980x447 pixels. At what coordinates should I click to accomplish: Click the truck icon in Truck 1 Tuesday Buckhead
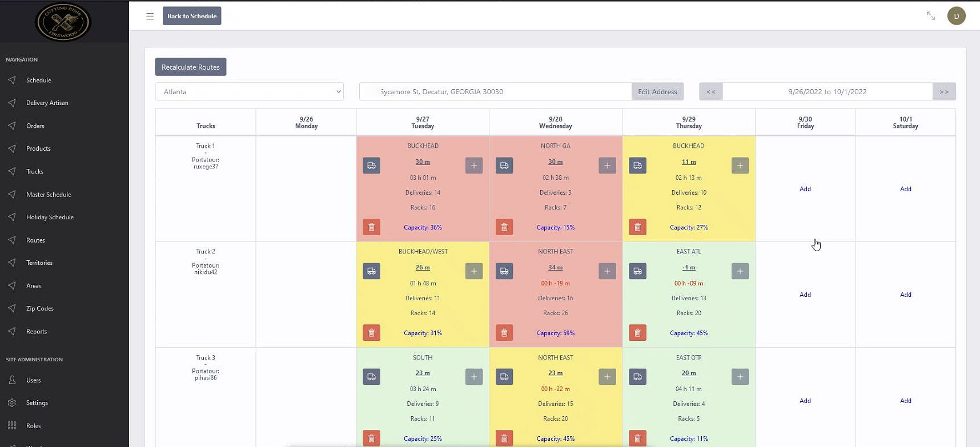pos(371,166)
